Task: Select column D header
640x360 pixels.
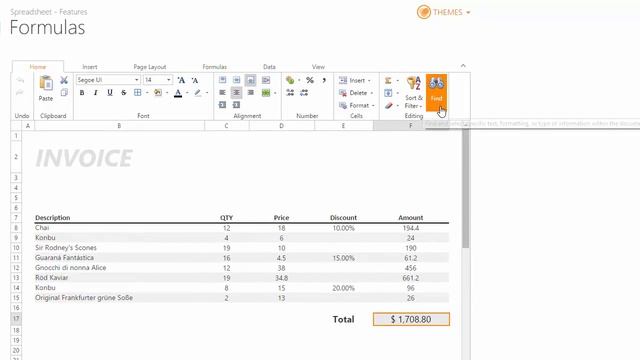Action: click(x=281, y=126)
